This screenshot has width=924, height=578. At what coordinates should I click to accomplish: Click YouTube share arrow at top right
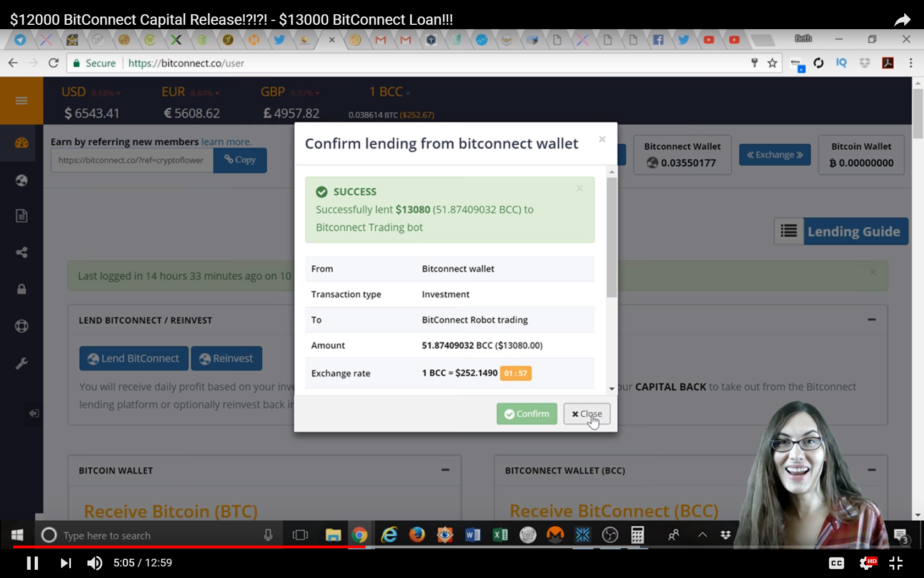click(x=902, y=20)
